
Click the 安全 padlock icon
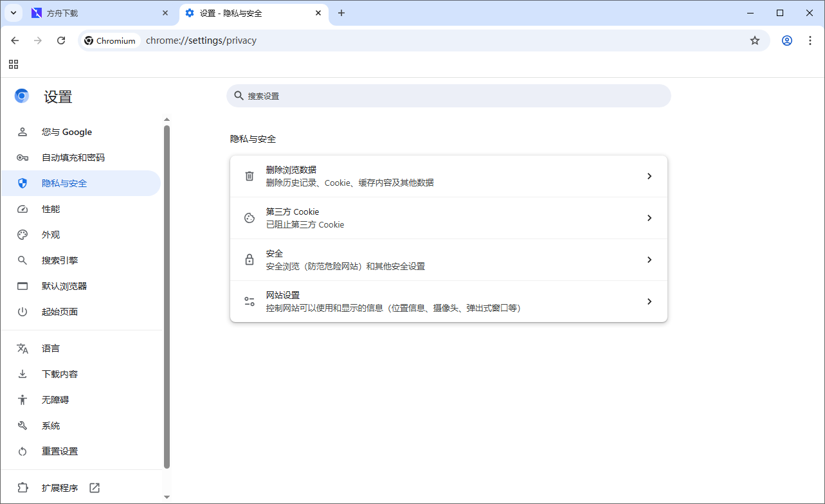tap(249, 259)
